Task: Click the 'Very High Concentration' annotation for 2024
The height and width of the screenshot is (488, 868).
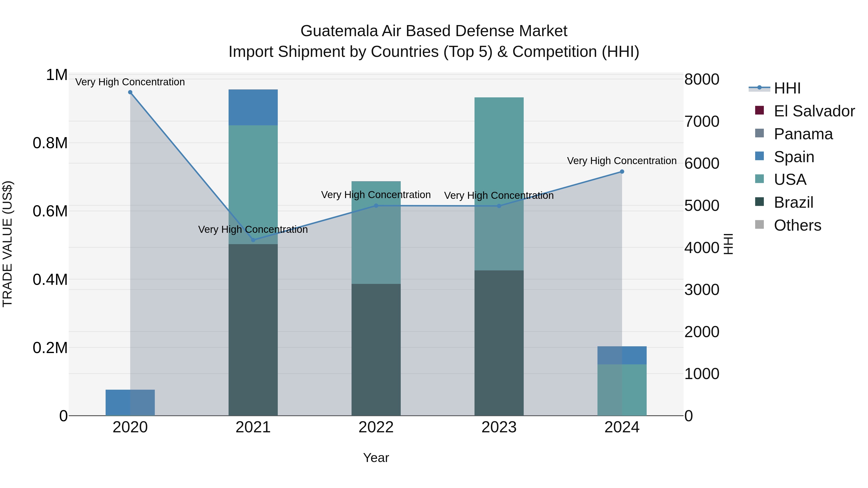Action: pos(622,161)
